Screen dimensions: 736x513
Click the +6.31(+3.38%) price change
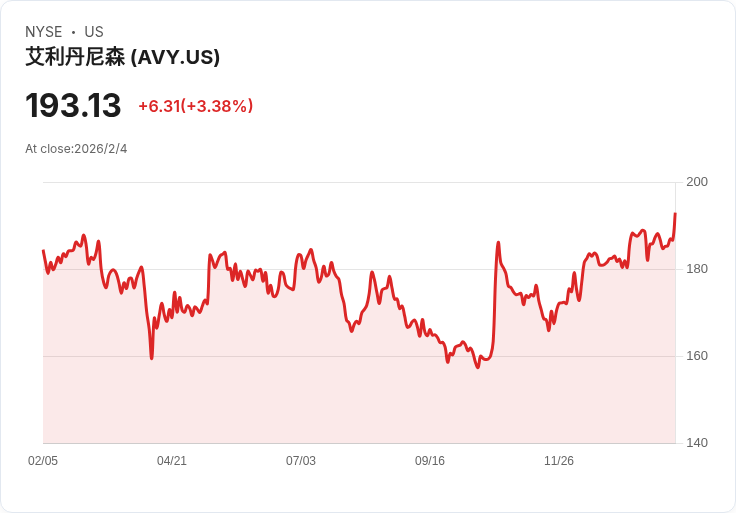point(196,106)
